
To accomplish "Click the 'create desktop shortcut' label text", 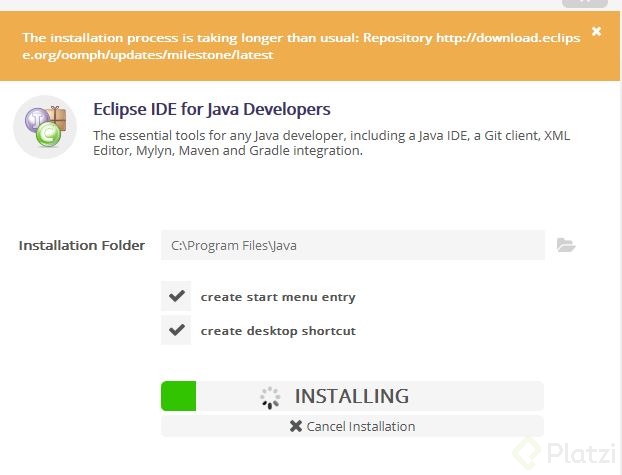I will point(278,331).
